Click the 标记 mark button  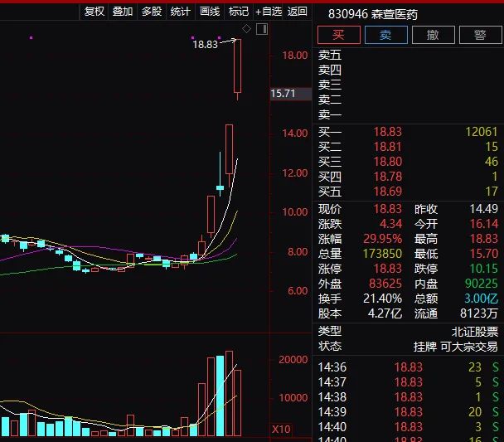[x=239, y=12]
